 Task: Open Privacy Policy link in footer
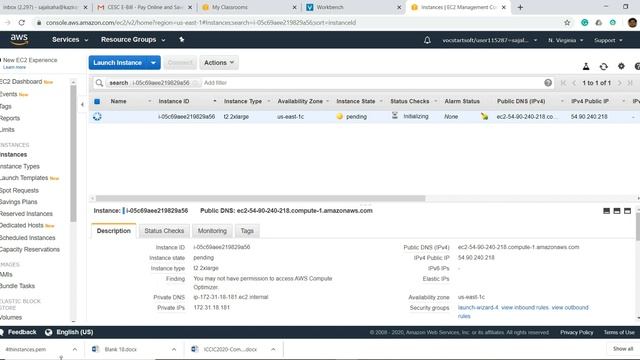(576, 332)
